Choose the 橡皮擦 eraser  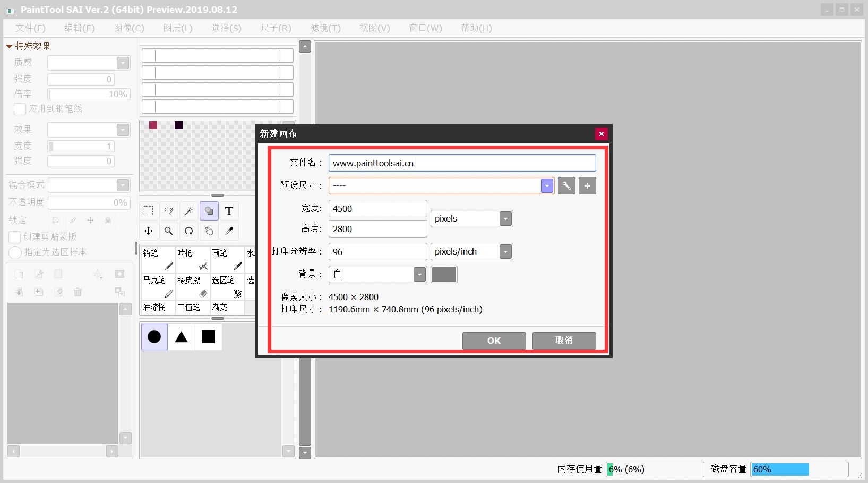click(x=193, y=286)
